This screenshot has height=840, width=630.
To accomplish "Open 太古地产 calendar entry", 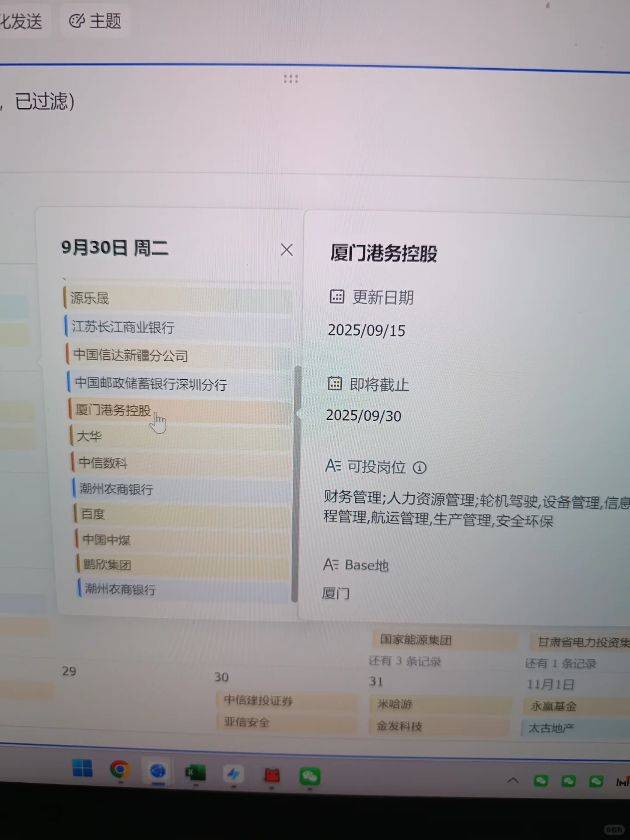I will [575, 728].
